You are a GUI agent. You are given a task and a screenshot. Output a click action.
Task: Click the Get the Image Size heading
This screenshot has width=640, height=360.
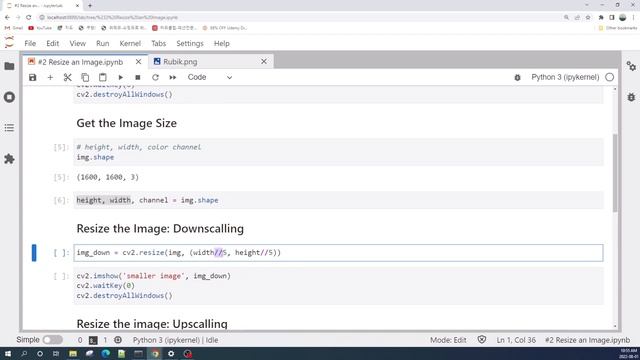tap(127, 123)
